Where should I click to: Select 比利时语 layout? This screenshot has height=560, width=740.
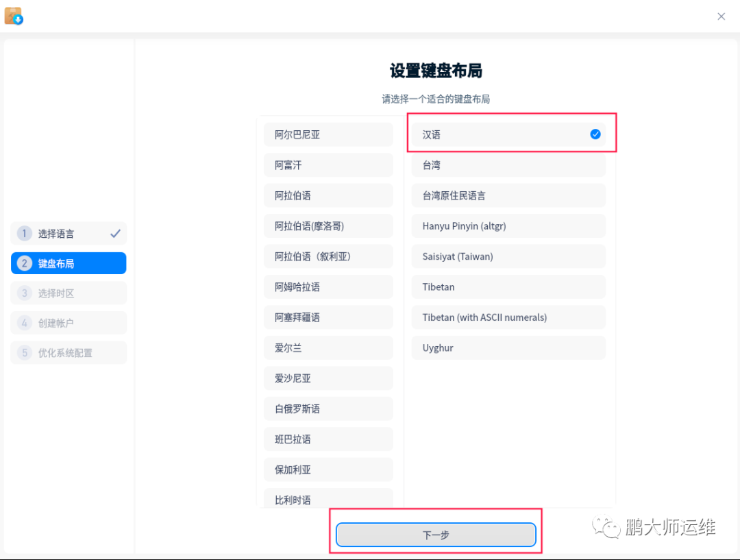tap(328, 498)
